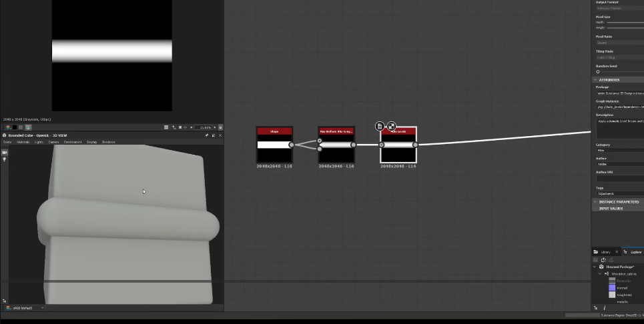Click the Description text box

[x=620, y=129]
